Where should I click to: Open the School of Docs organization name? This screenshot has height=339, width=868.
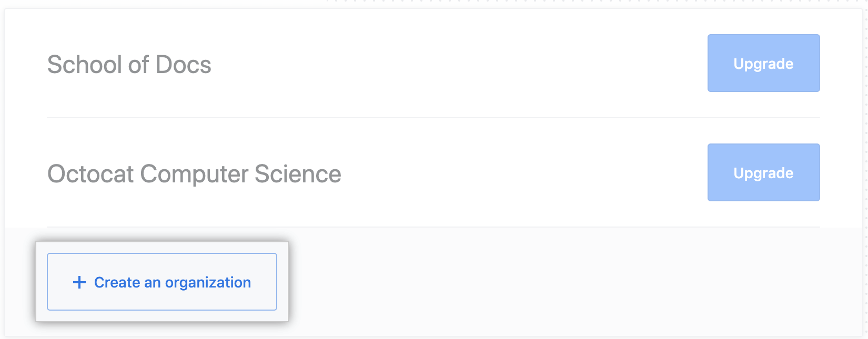click(x=129, y=65)
